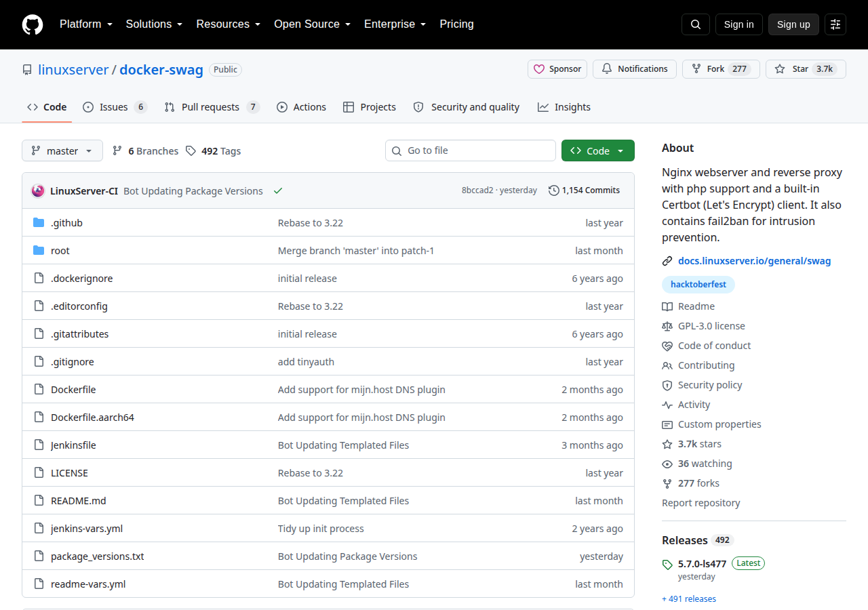This screenshot has height=610, width=868.
Task: Open the GPL-3.0 license link
Action: click(x=711, y=326)
